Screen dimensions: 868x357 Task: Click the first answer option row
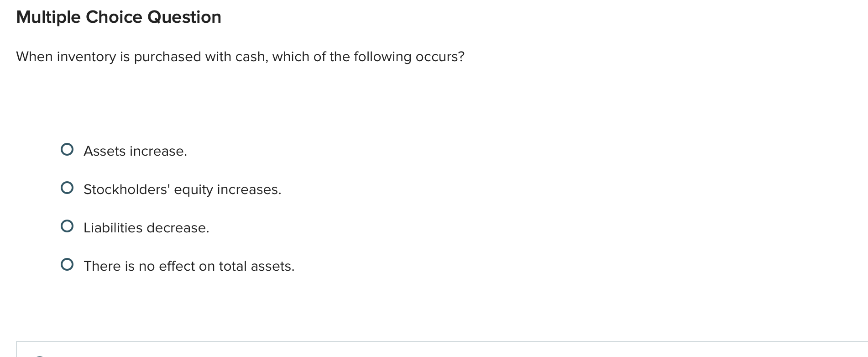click(x=128, y=150)
